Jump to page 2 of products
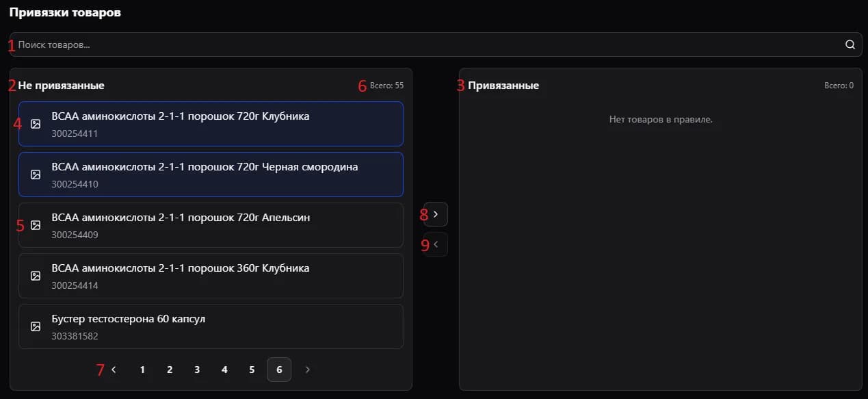Viewport: 868px width, 399px height. (x=170, y=370)
